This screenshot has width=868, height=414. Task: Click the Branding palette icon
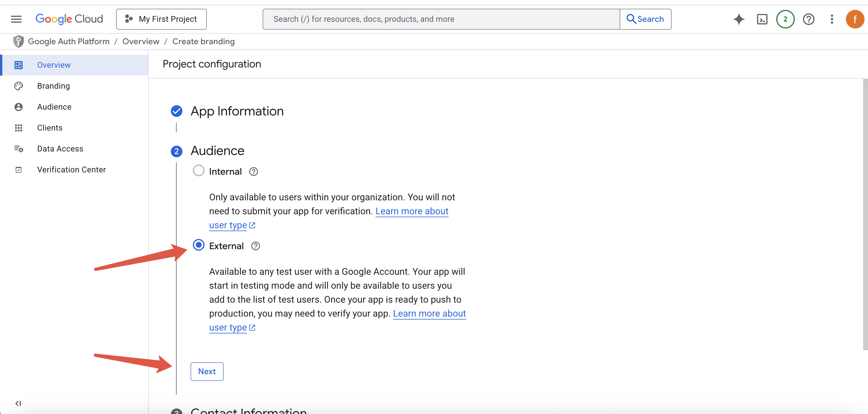(19, 86)
